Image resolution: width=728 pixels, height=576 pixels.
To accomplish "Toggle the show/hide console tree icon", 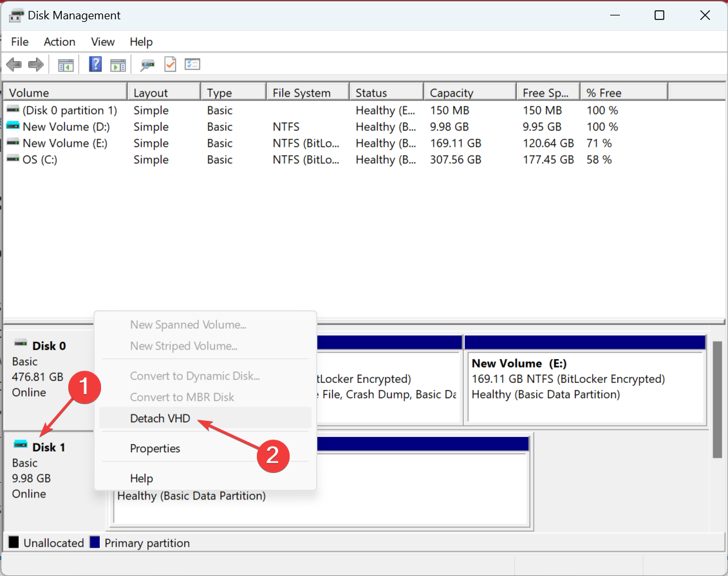I will click(66, 65).
